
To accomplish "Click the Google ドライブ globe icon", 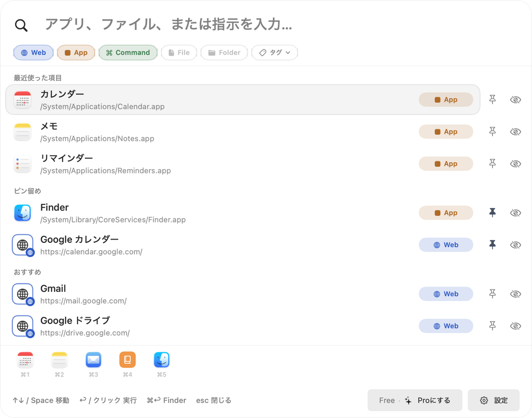I will 23,326.
